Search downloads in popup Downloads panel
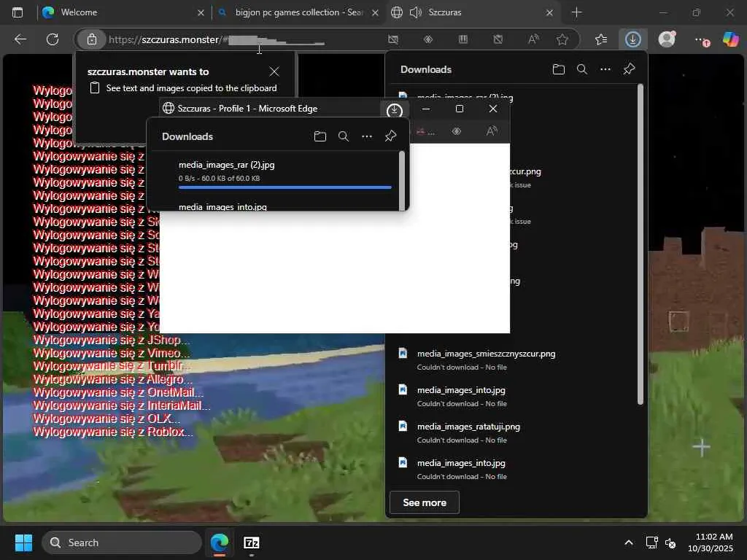This screenshot has width=747, height=560. point(344,136)
